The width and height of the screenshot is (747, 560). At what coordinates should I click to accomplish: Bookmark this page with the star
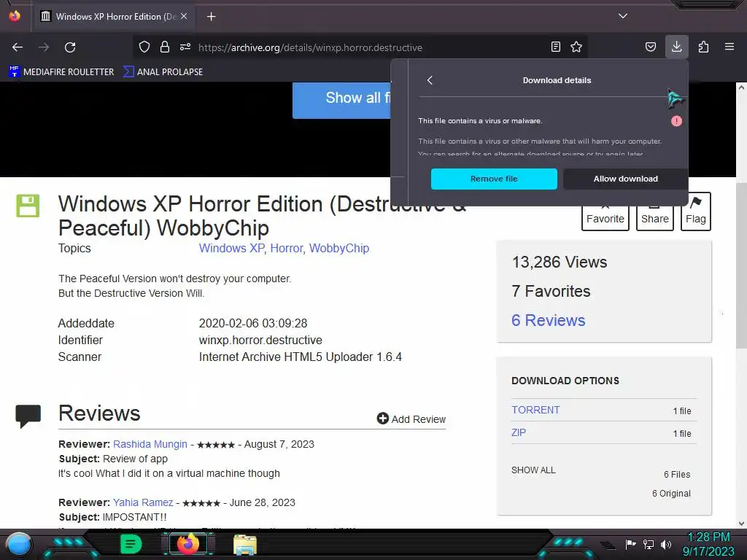pyautogui.click(x=576, y=47)
